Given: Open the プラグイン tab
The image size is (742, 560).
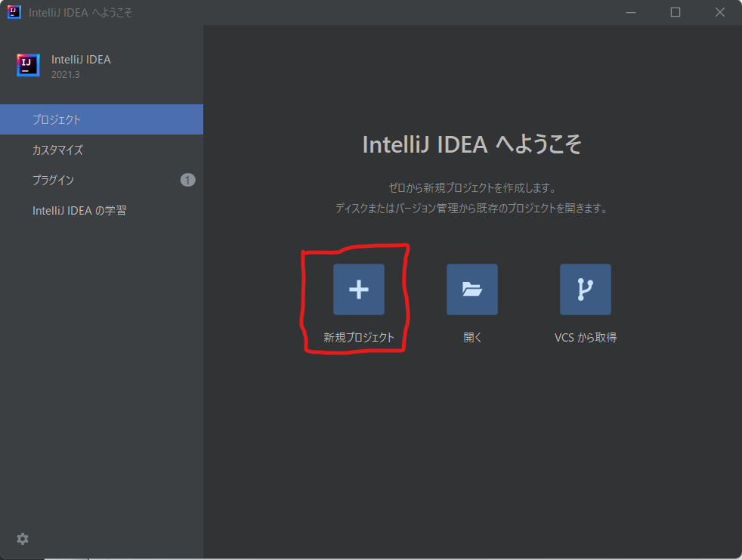Looking at the screenshot, I should click(101, 180).
